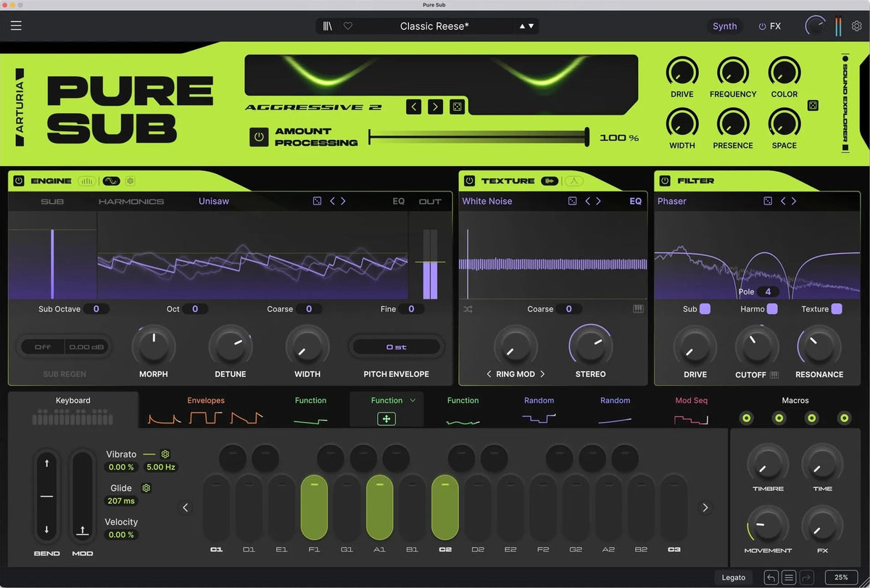Select next Sound Explorer preset arrow
Viewport: 870px width, 588px height.
pyautogui.click(x=435, y=107)
